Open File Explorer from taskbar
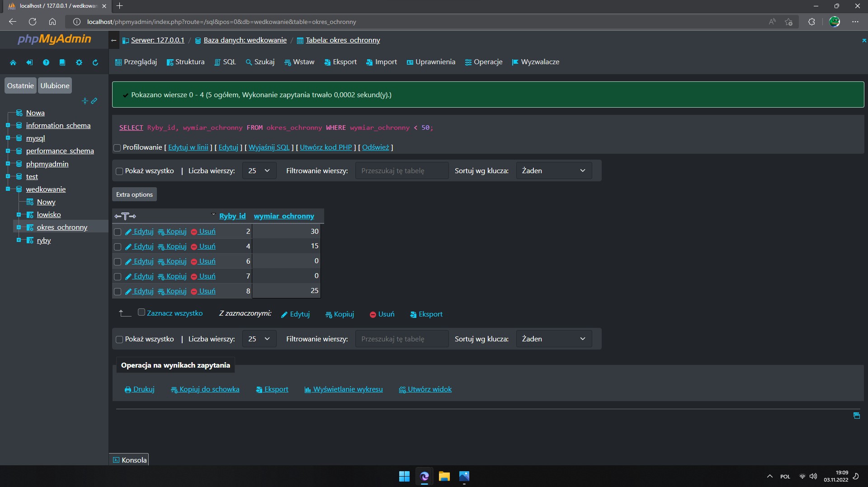 click(x=444, y=476)
